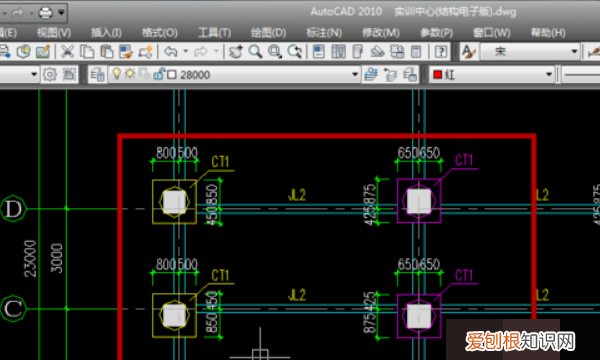Open the Markup Set Manager
Viewport: 600px width, 360px height.
tap(397, 51)
